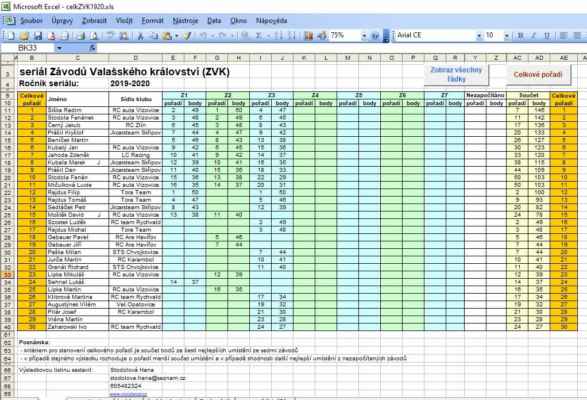Click the Insert Function fx icon
The height and width of the screenshot is (400, 587).
point(92,48)
